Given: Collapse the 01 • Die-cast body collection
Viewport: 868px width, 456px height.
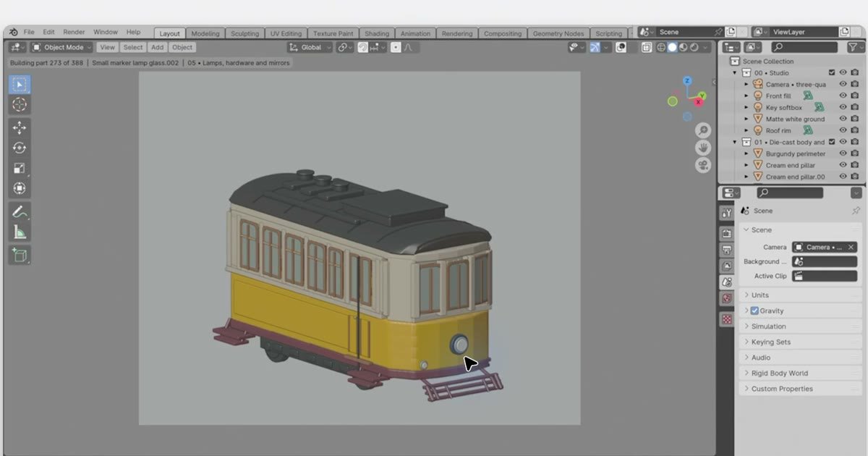Looking at the screenshot, I should click(735, 143).
